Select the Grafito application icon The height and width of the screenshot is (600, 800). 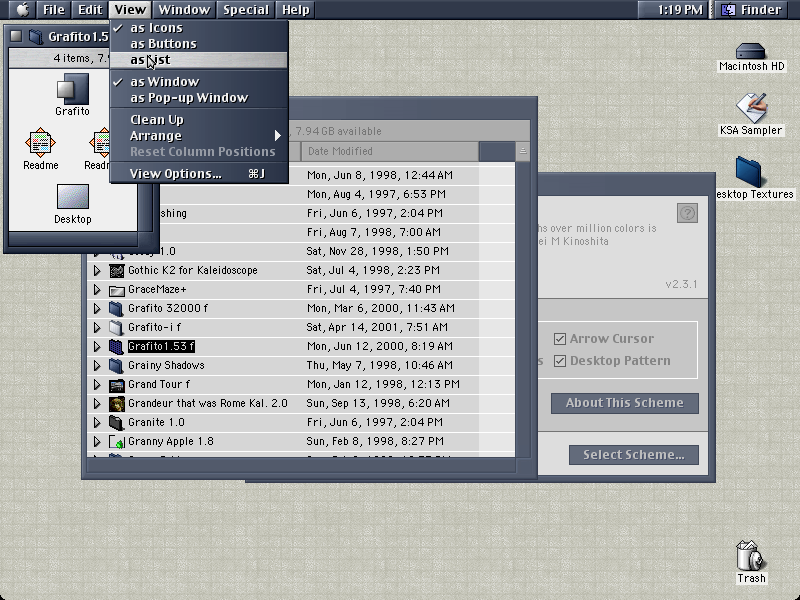click(x=72, y=89)
